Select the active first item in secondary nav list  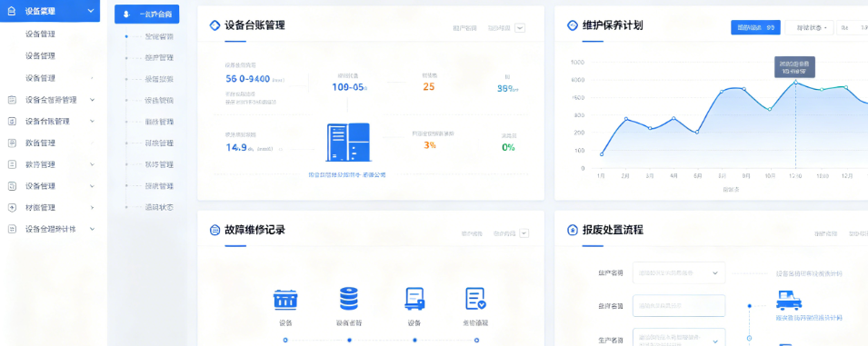[x=159, y=36]
